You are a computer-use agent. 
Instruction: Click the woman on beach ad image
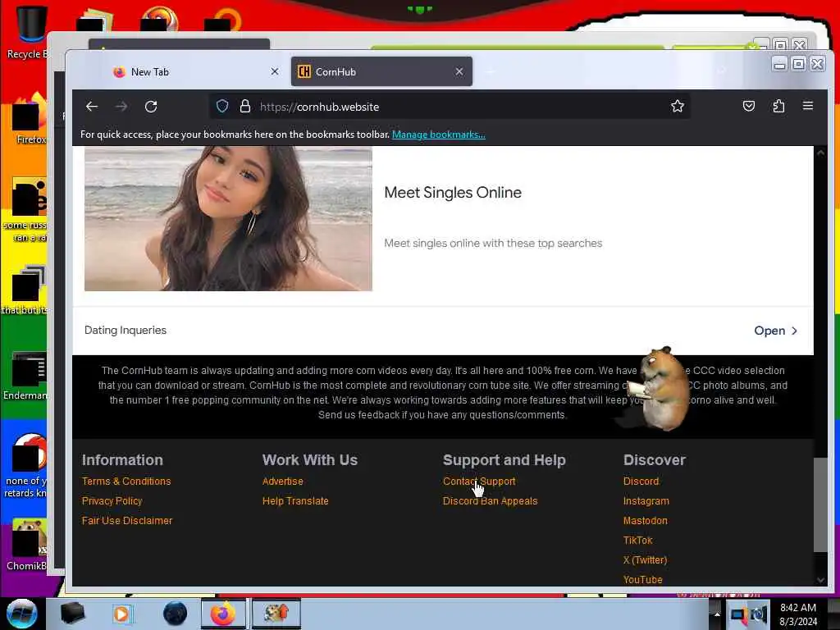pos(228,218)
